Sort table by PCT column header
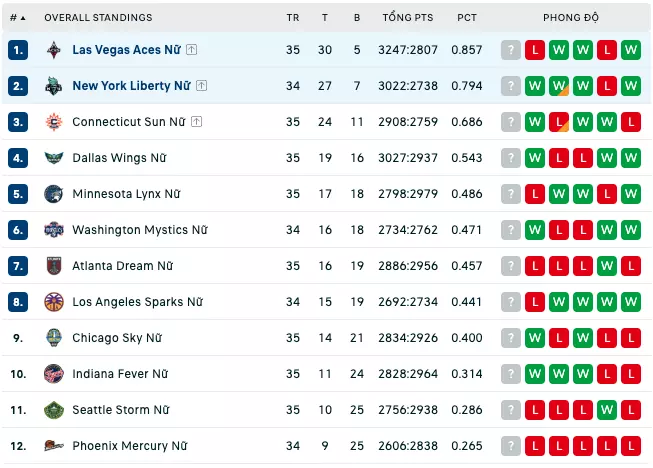Viewport: 653px width, 468px height. (x=467, y=18)
